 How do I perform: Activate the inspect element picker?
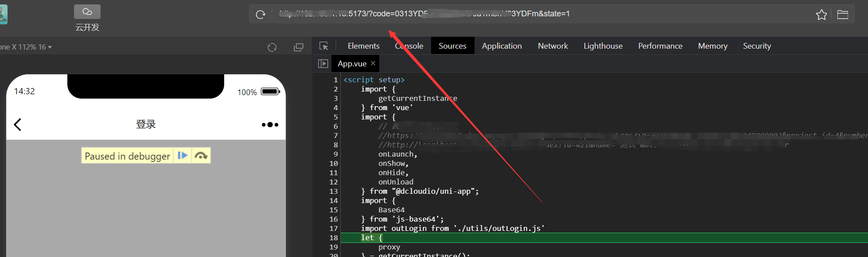click(324, 46)
